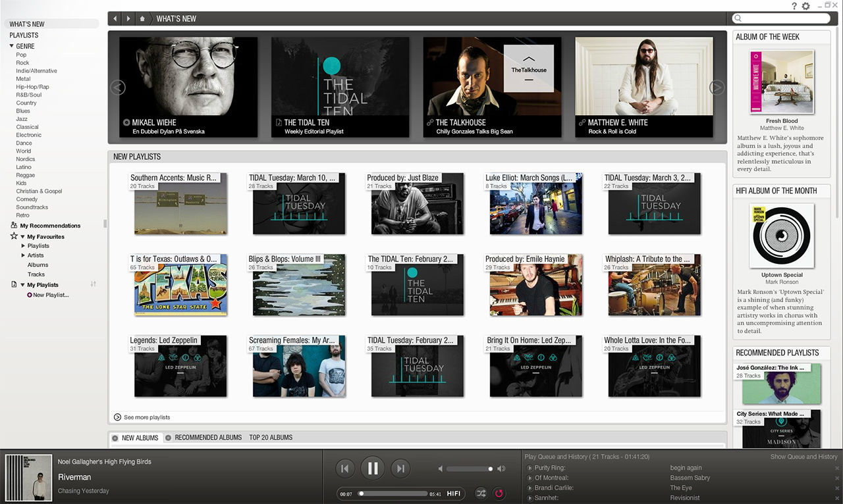Skip to the previous track
The width and height of the screenshot is (843, 504).
(344, 468)
